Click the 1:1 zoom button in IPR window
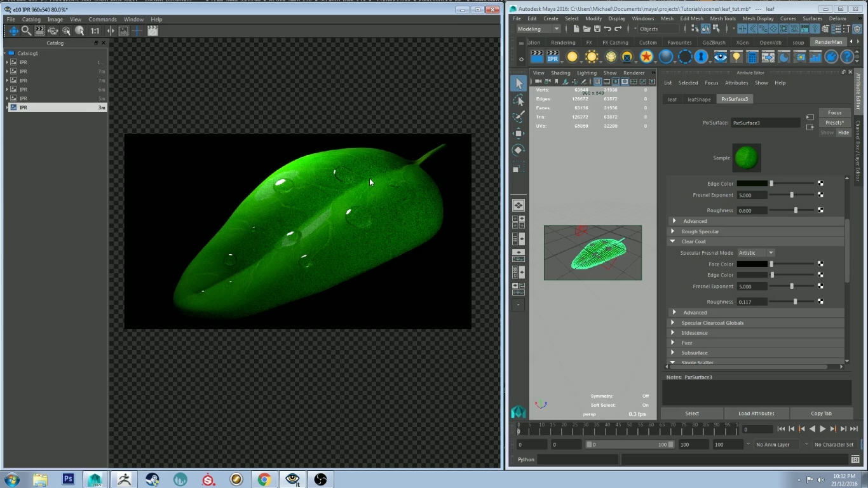The height and width of the screenshot is (488, 868). (x=95, y=30)
